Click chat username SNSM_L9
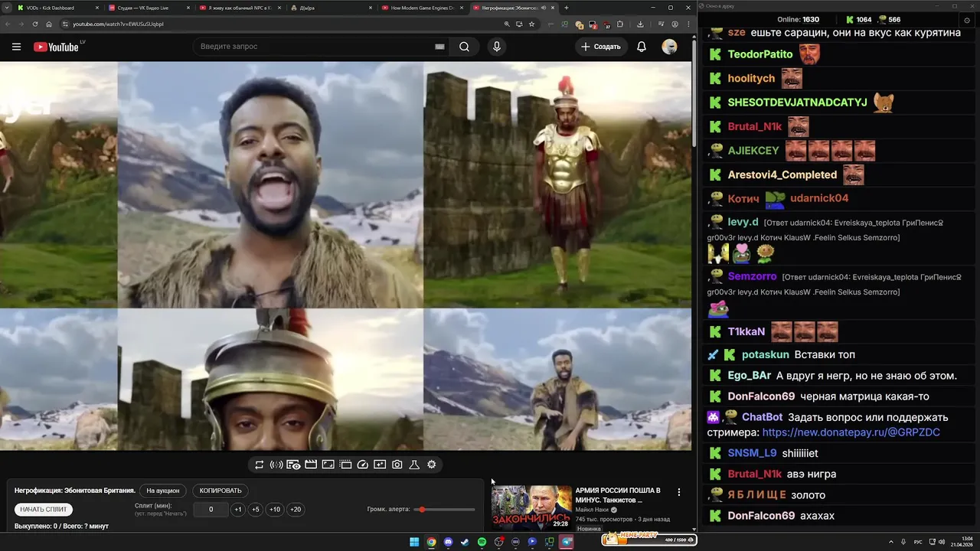 752,453
